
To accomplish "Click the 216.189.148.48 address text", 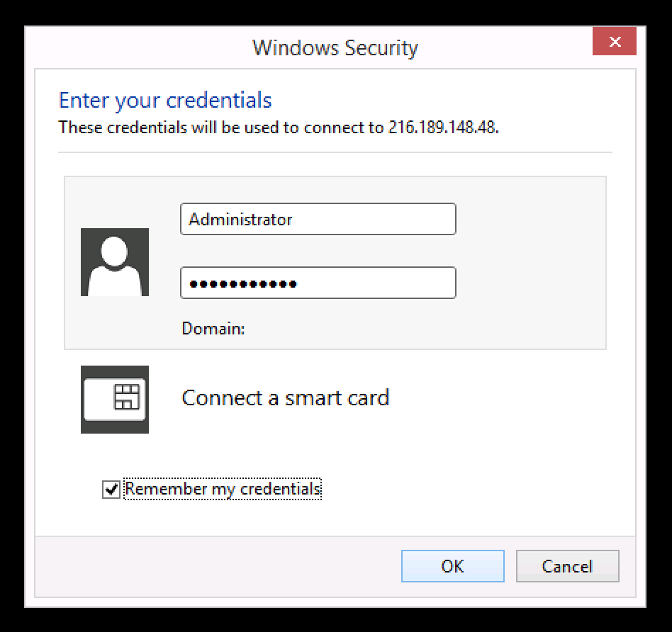I will (x=442, y=128).
